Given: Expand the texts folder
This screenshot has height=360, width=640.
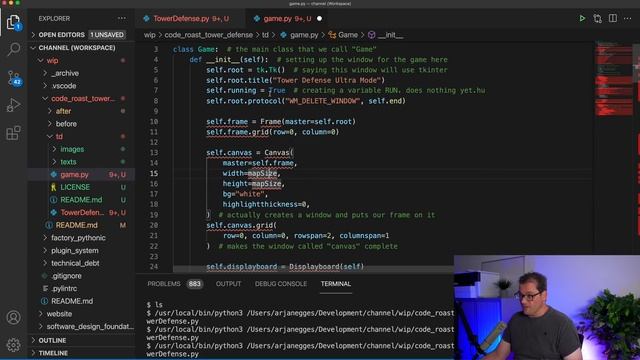Looking at the screenshot, I should (81, 162).
